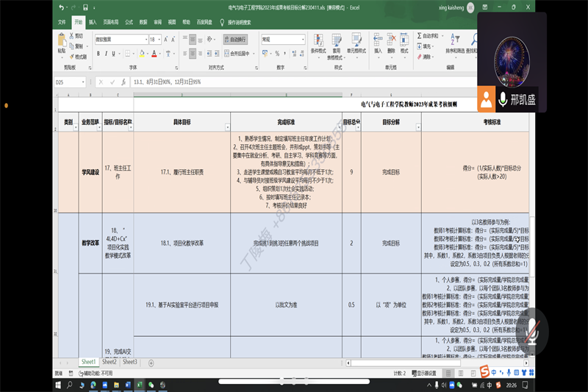Screen dimensions: 588x392
Task: Click the Paste (粘贴) icon in the ribbon
Action: tap(62, 44)
